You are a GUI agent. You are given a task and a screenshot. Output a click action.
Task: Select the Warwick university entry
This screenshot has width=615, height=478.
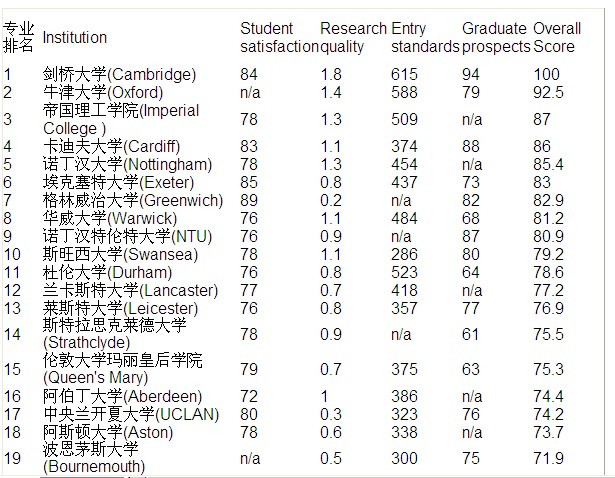point(110,218)
